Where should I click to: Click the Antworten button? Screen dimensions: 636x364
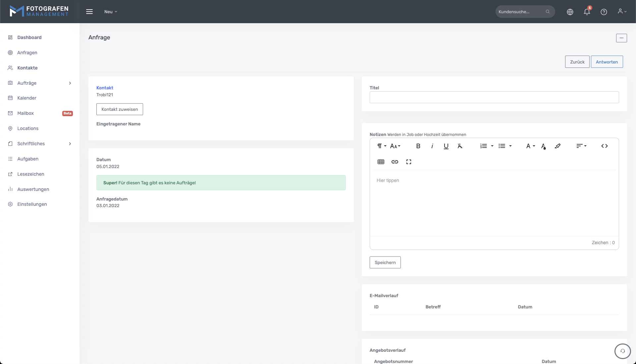607,62
